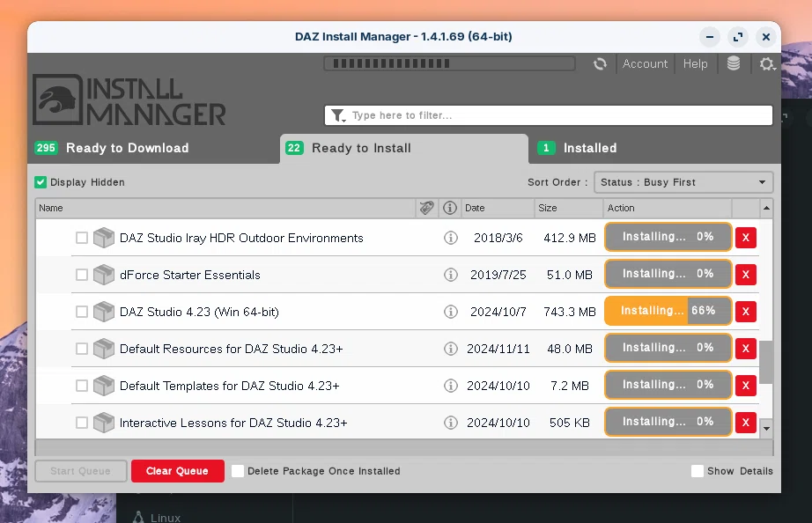Check the DAZ Studio 4.23 row checkbox
Image resolution: width=812 pixels, height=523 pixels.
(81, 312)
